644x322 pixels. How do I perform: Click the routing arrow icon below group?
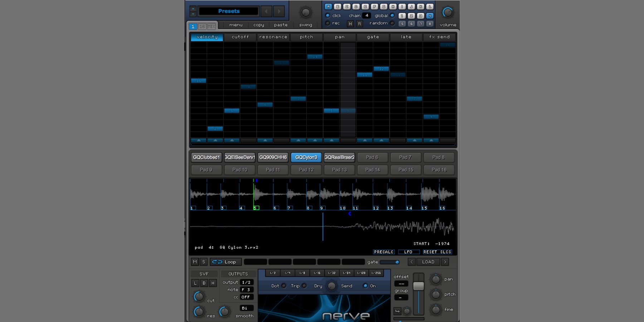click(397, 311)
